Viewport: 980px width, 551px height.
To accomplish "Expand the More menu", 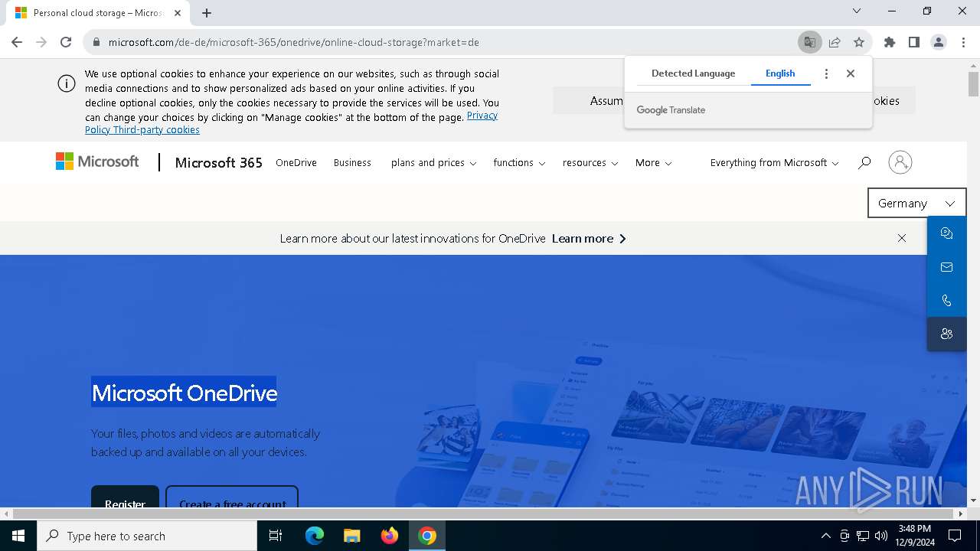I will tap(653, 162).
